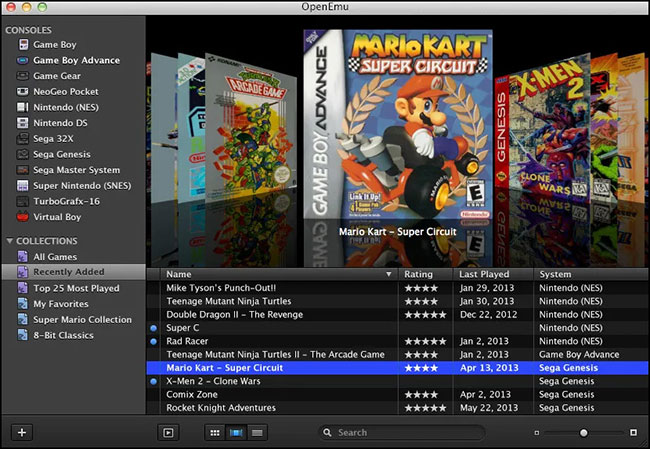
Task: Click the Name column sort arrow
Action: coord(388,274)
